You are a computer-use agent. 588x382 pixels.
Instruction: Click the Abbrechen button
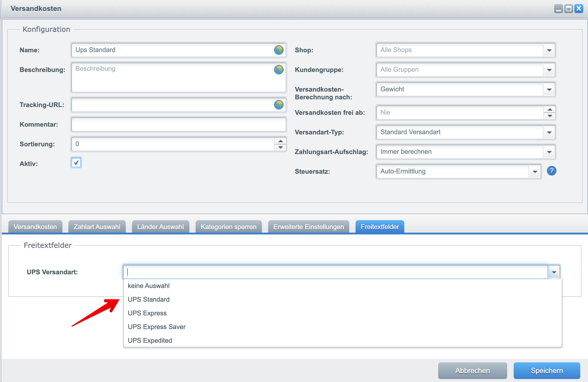472,370
